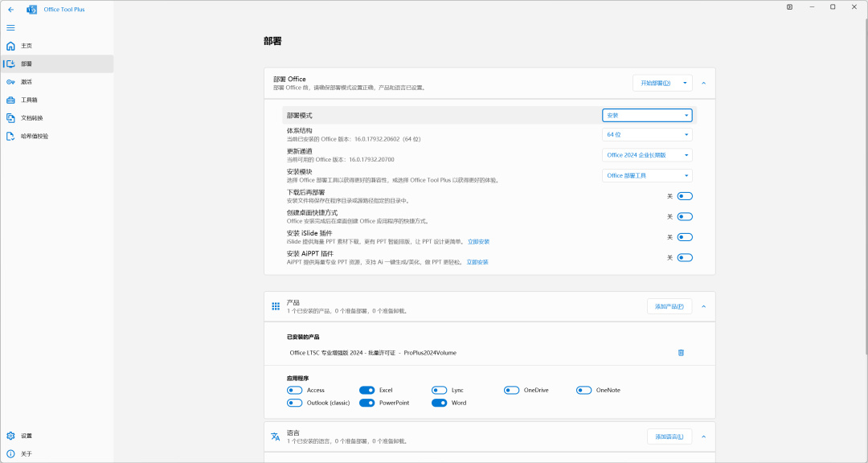868x463 pixels.
Task: Click the 哈希值校验 hash check icon
Action: point(10,136)
